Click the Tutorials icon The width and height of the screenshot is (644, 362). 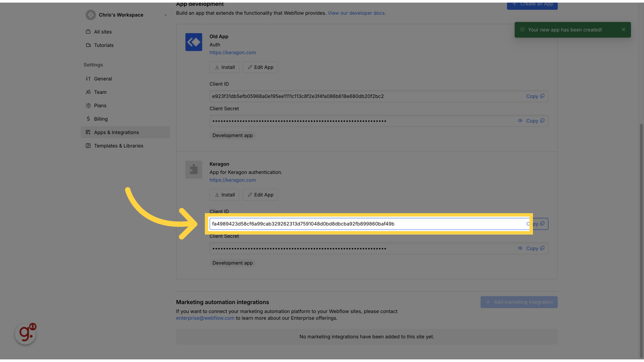tap(88, 45)
